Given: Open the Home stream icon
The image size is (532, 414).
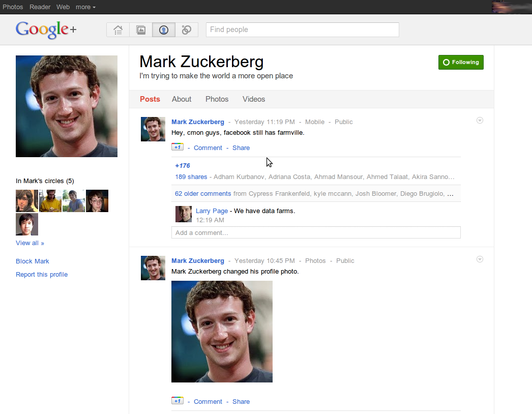Looking at the screenshot, I should tap(117, 30).
